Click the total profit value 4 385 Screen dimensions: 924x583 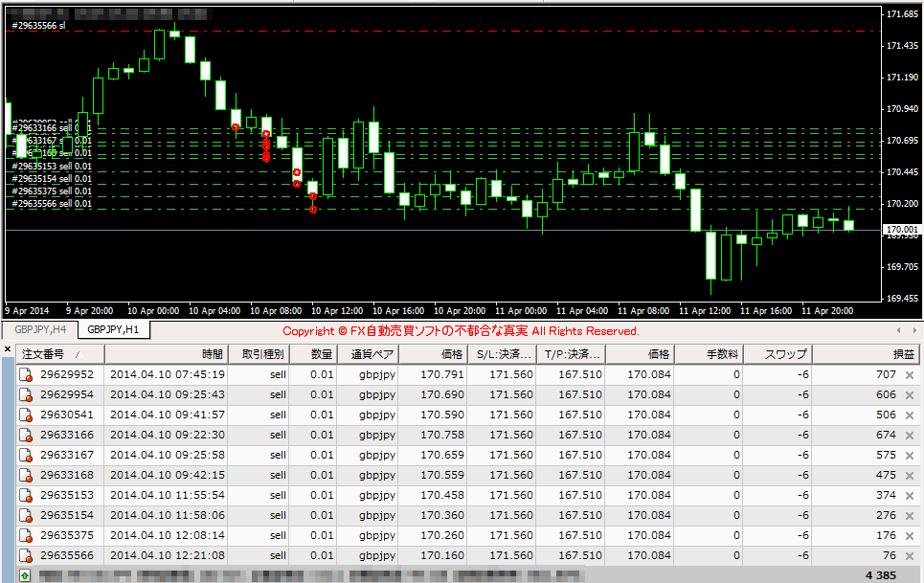coord(880,575)
